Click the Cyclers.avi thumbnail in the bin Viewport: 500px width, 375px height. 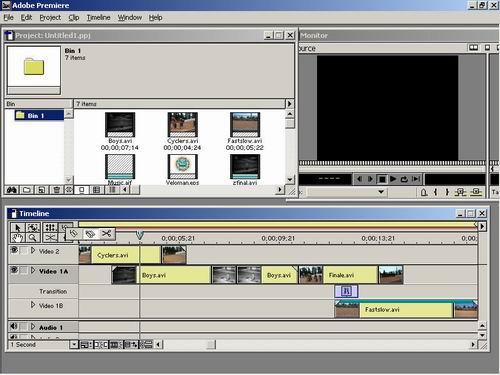point(182,125)
